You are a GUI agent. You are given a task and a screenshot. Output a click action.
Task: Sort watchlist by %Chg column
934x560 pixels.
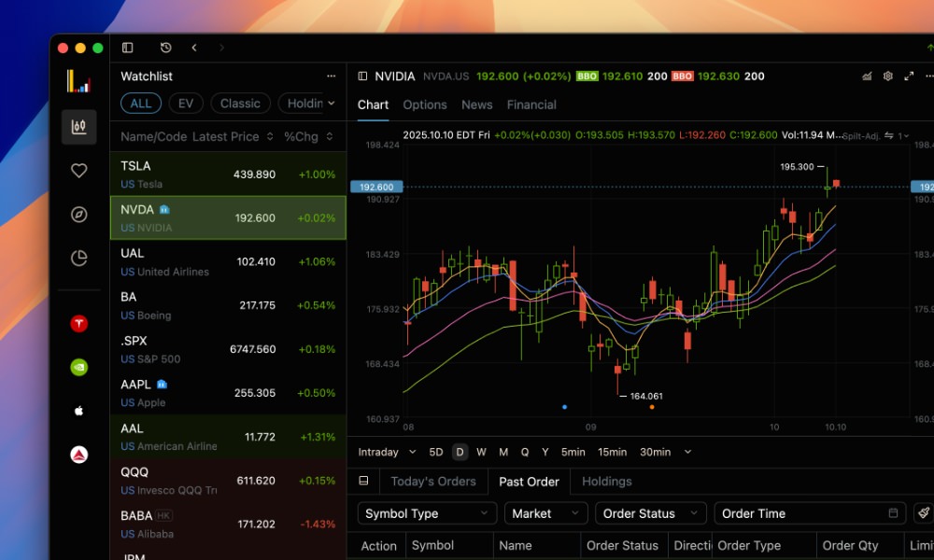pos(308,136)
